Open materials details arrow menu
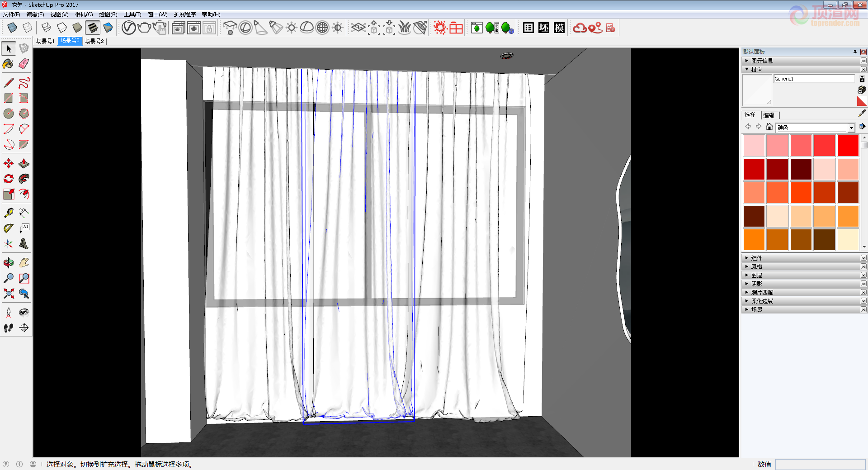The height and width of the screenshot is (470, 868). (862, 127)
